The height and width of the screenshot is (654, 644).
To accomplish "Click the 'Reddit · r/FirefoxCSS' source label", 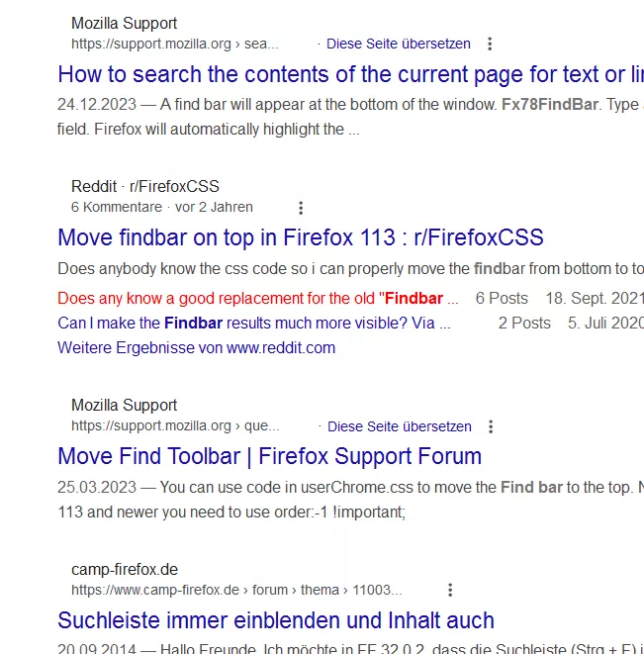I will click(x=145, y=186).
